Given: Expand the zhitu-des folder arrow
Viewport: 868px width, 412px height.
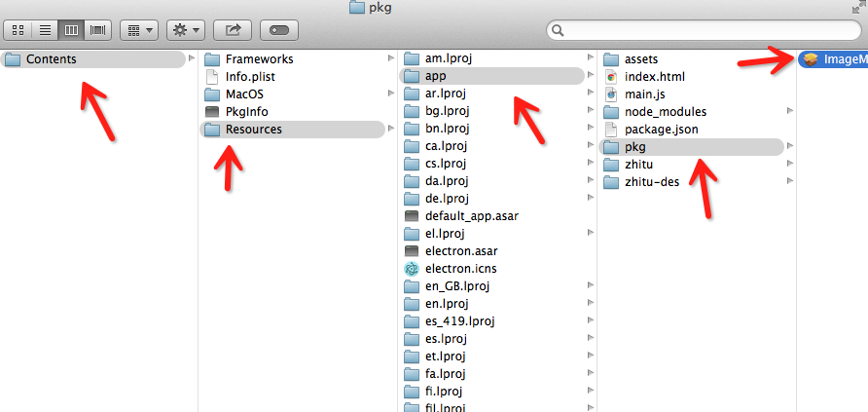Looking at the screenshot, I should pos(790,180).
